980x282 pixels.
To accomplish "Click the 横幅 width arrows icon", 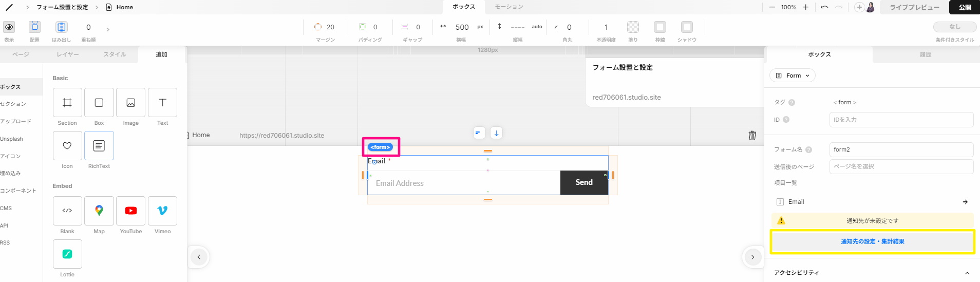I will 443,26.
